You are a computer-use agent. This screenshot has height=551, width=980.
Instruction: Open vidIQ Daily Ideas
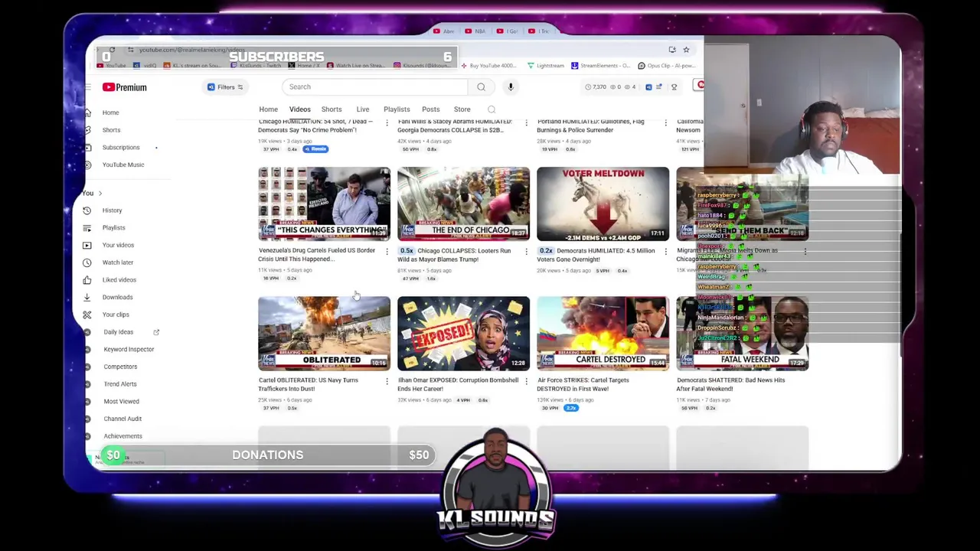click(118, 332)
